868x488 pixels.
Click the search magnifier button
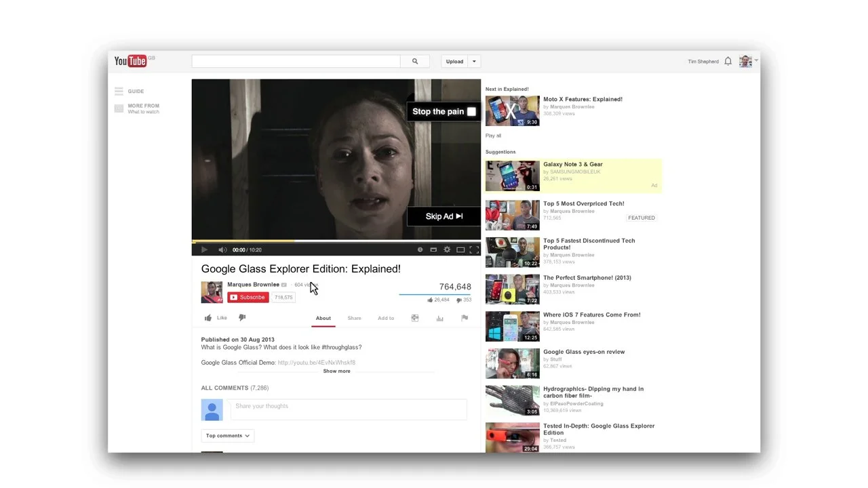(x=415, y=61)
